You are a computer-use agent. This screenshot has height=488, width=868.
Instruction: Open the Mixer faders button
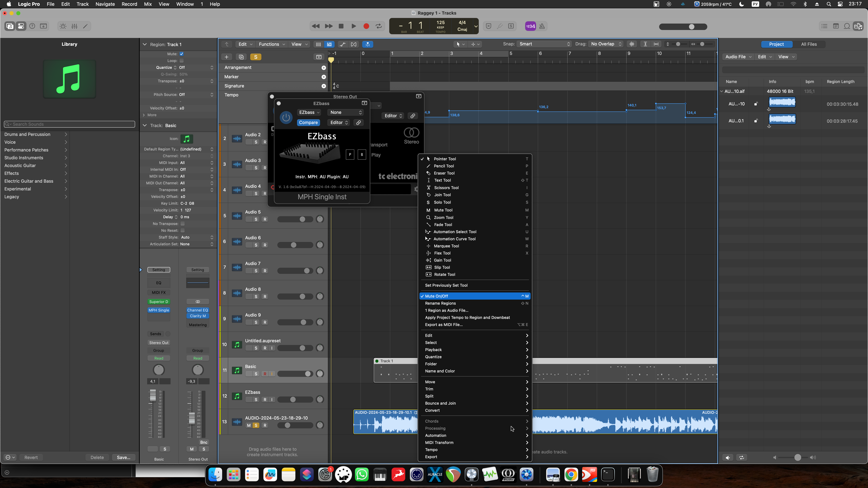point(74,26)
